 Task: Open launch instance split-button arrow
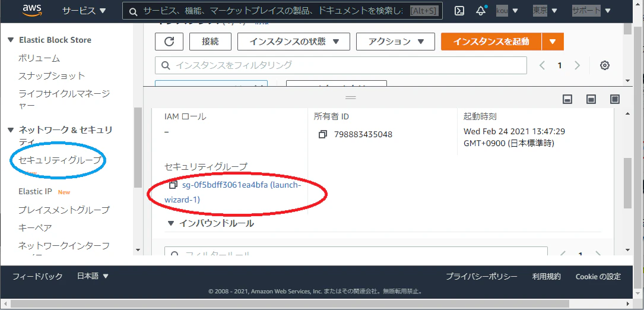[x=553, y=42]
